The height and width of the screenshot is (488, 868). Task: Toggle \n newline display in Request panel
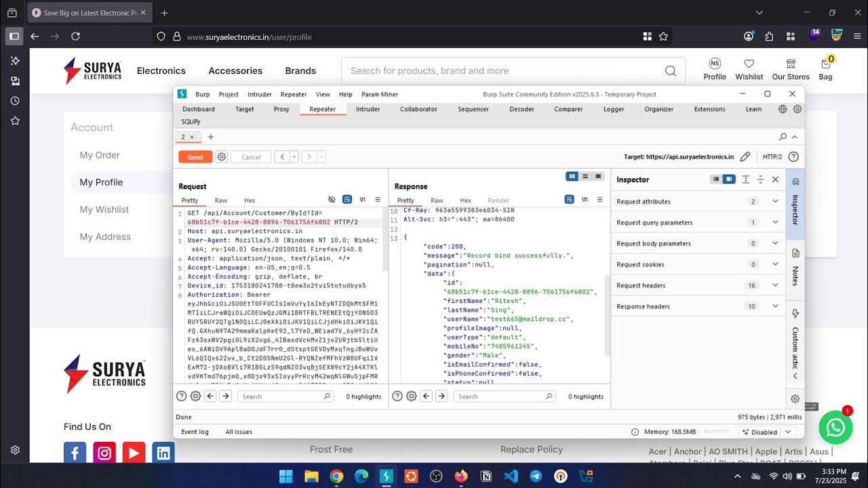363,200
